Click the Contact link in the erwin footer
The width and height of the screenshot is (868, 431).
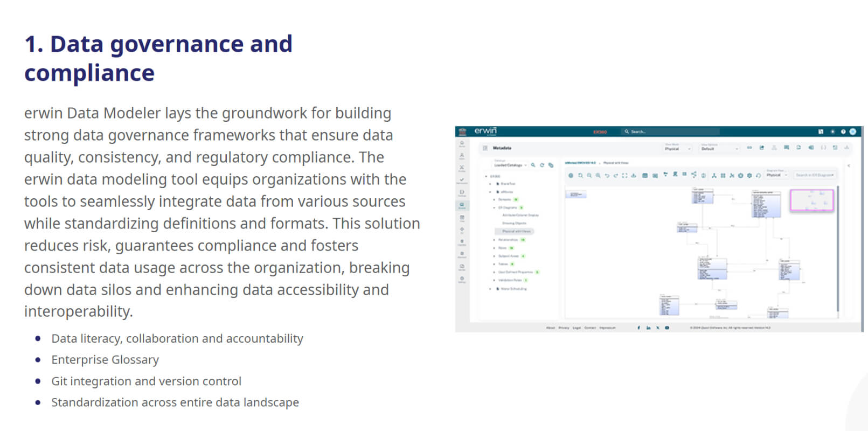pos(591,328)
